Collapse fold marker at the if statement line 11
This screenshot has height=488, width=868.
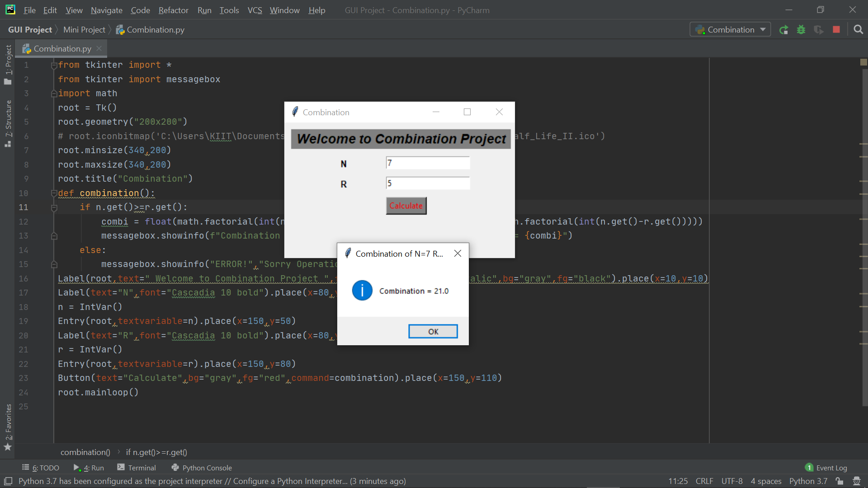(54, 208)
